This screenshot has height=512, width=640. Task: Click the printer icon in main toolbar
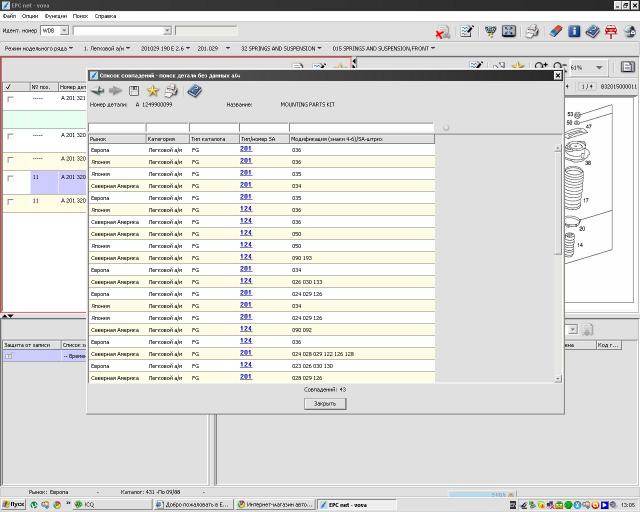click(x=532, y=31)
